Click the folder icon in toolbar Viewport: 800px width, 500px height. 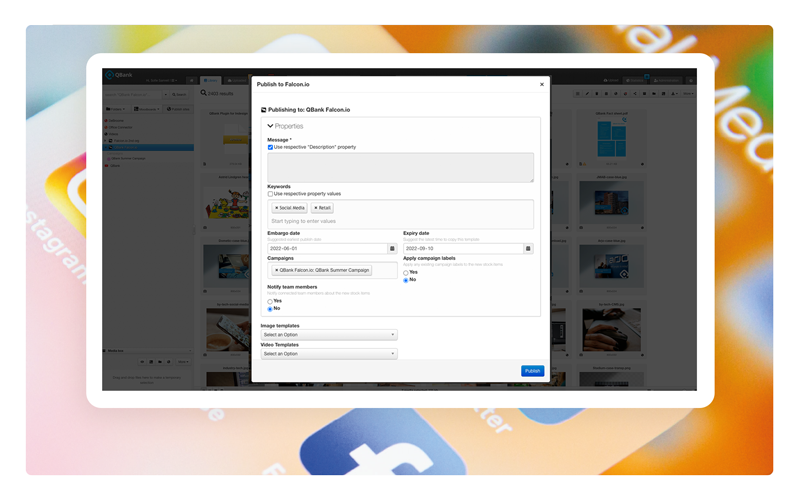[x=654, y=94]
